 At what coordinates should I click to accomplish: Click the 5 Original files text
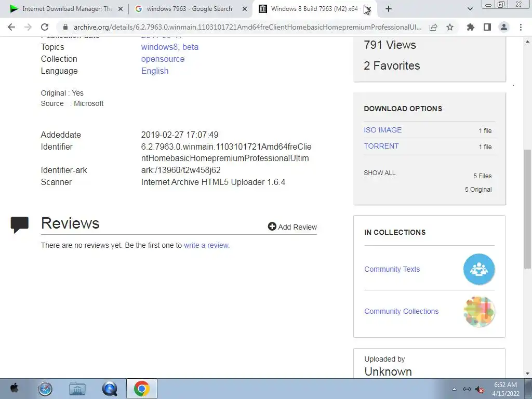point(478,190)
